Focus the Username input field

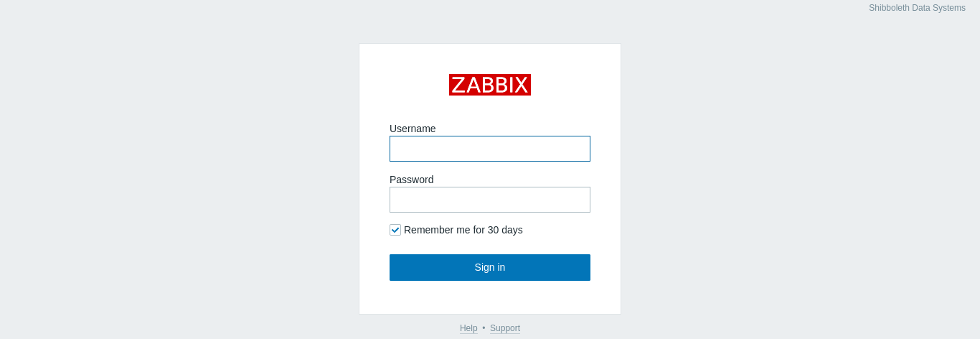490,149
